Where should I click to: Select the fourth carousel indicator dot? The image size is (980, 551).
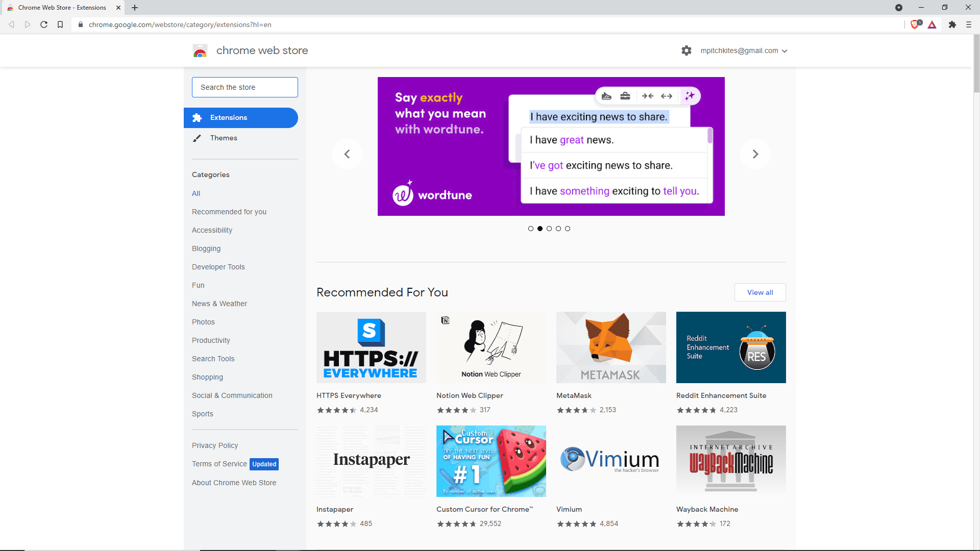pos(558,229)
